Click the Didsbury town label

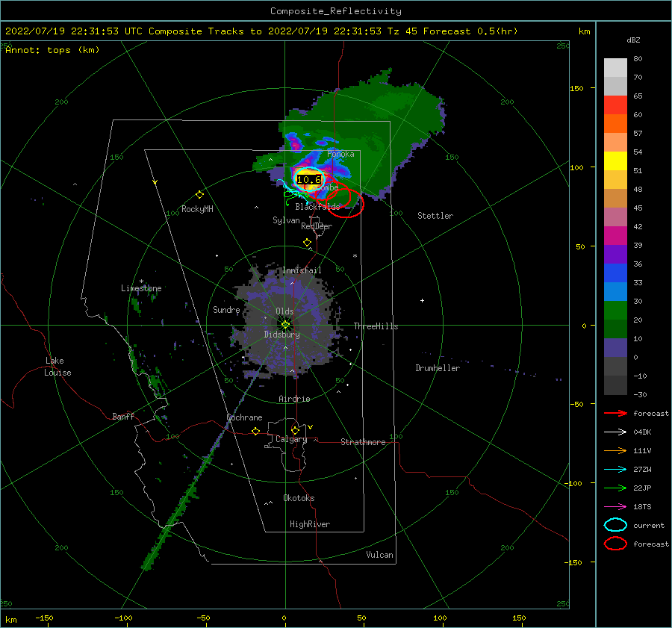[x=282, y=335]
